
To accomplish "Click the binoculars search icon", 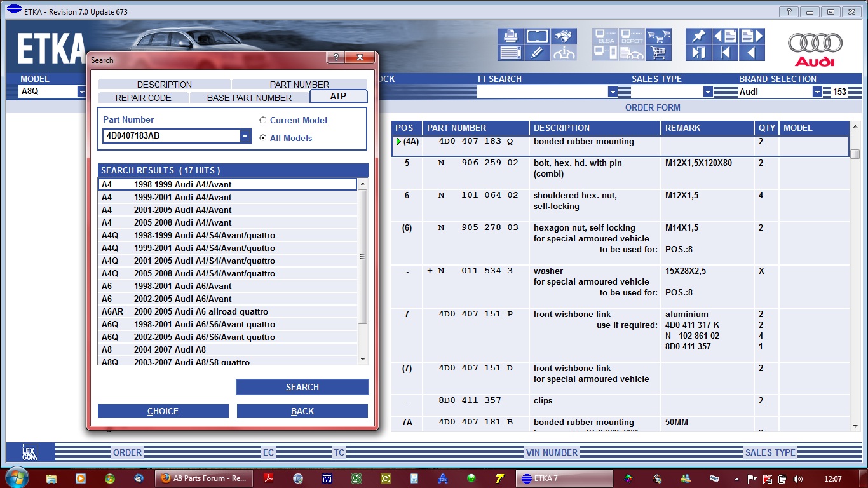I will 564,36.
